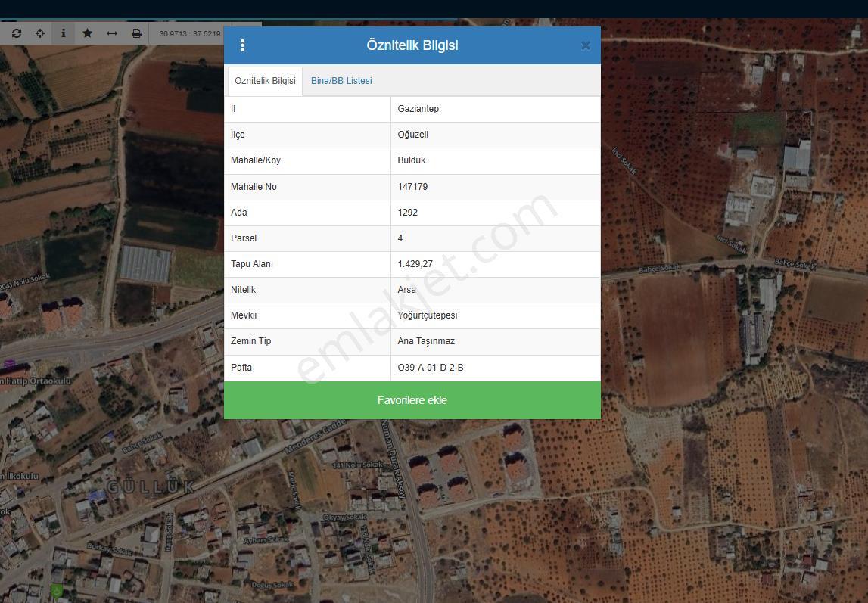868x603 pixels.
Task: Click the İlçe label cell
Action: tap(307, 135)
